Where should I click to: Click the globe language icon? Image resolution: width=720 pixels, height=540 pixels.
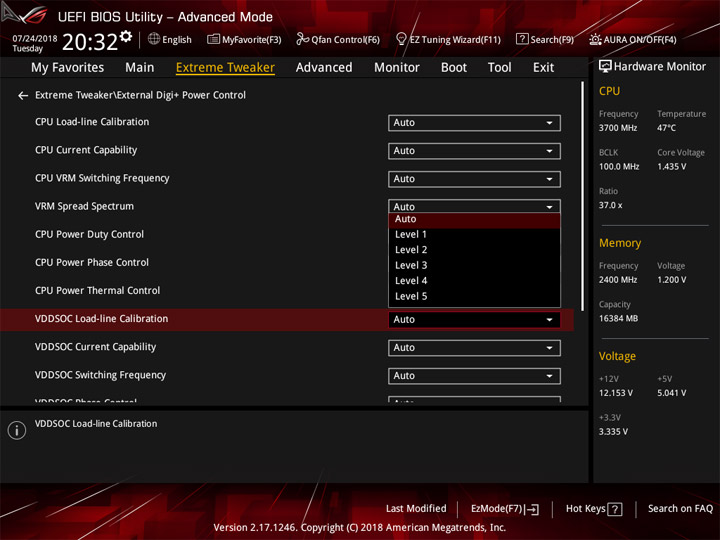tap(154, 39)
